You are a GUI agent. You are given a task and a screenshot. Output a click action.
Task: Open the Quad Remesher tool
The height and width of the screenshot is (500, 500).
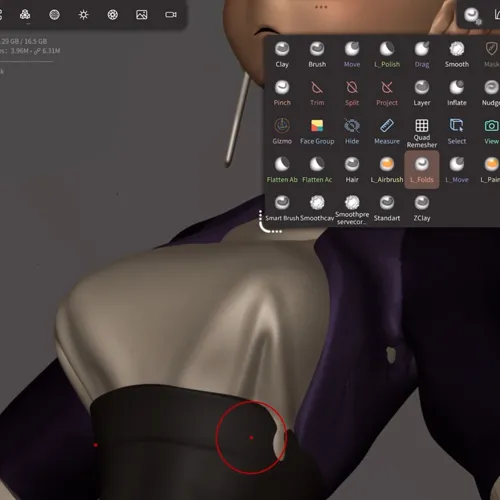coord(422,133)
